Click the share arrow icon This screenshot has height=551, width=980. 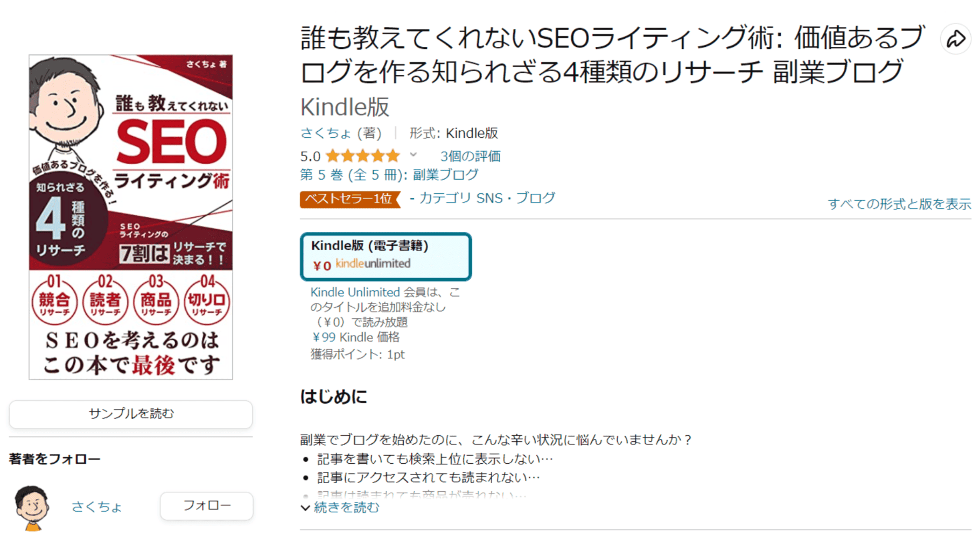(x=956, y=39)
